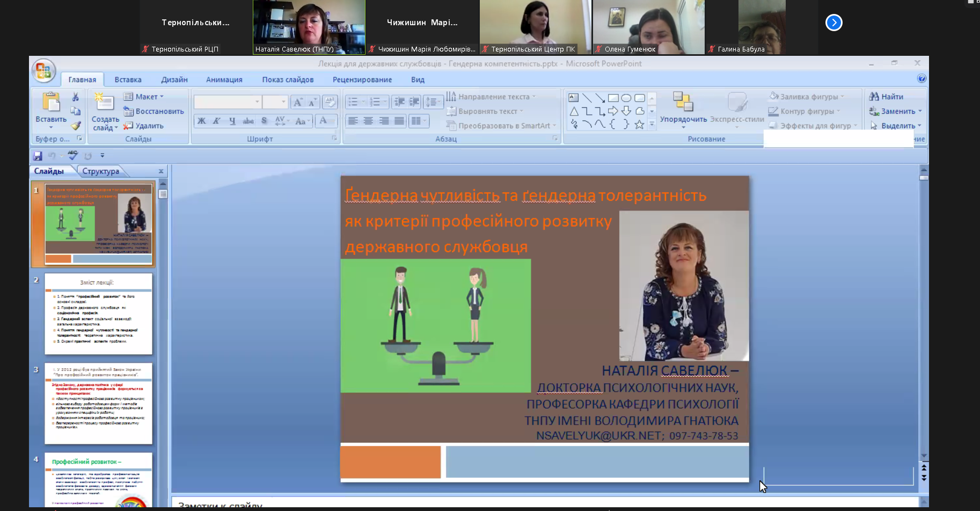The width and height of the screenshot is (980, 511).
Task: Click the Office button logo
Action: pyautogui.click(x=43, y=70)
